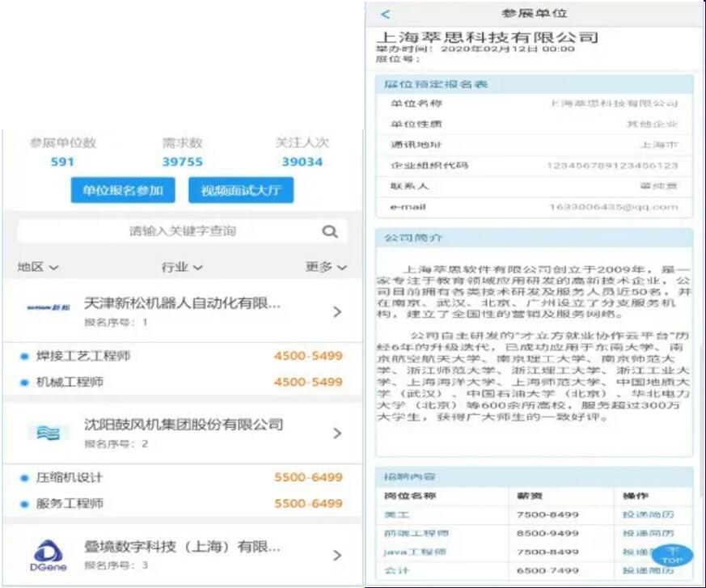Click the keyword search input field
The height and width of the screenshot is (588, 706).
click(183, 231)
